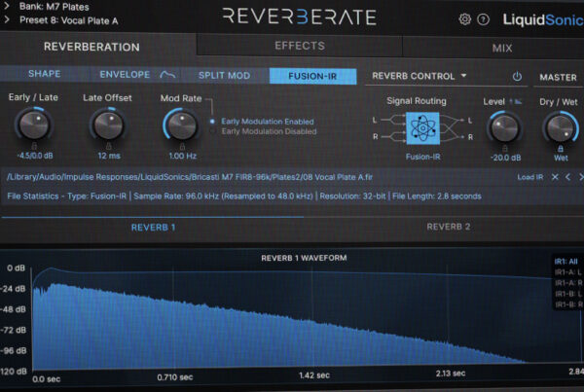Screen dimensions: 584x392
Task: Open the Envelope sub-tab
Action: 135,75
